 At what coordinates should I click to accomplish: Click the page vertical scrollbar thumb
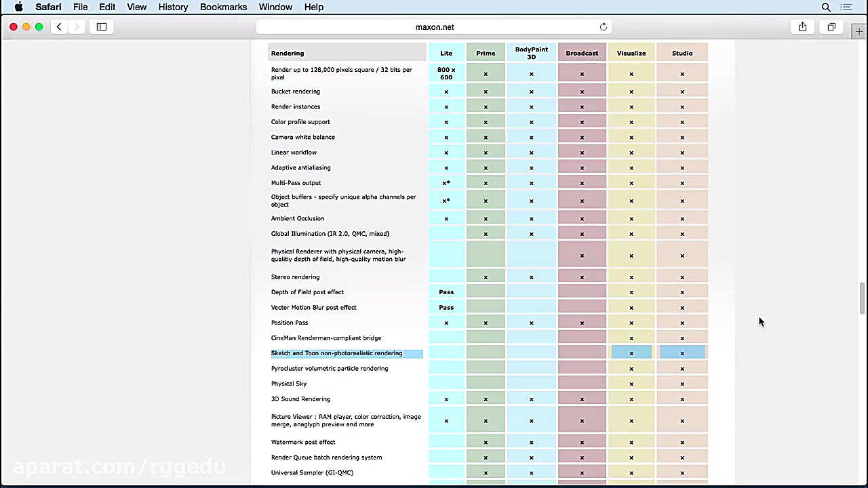pyautogui.click(x=862, y=298)
